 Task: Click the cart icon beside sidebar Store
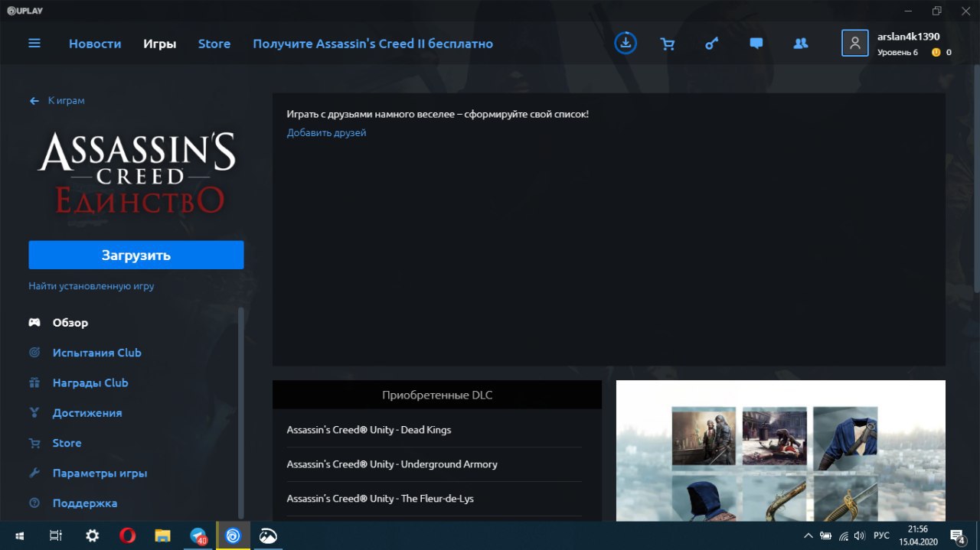(34, 443)
